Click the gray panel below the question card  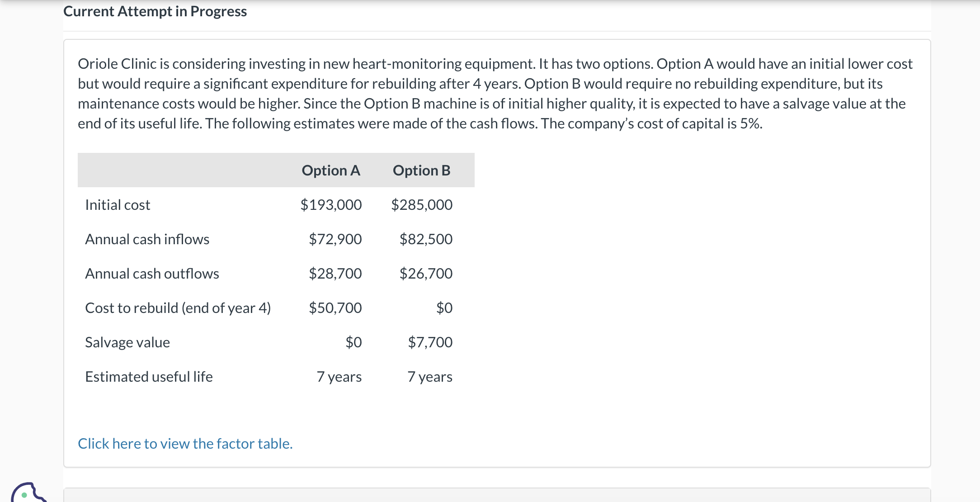(496, 495)
